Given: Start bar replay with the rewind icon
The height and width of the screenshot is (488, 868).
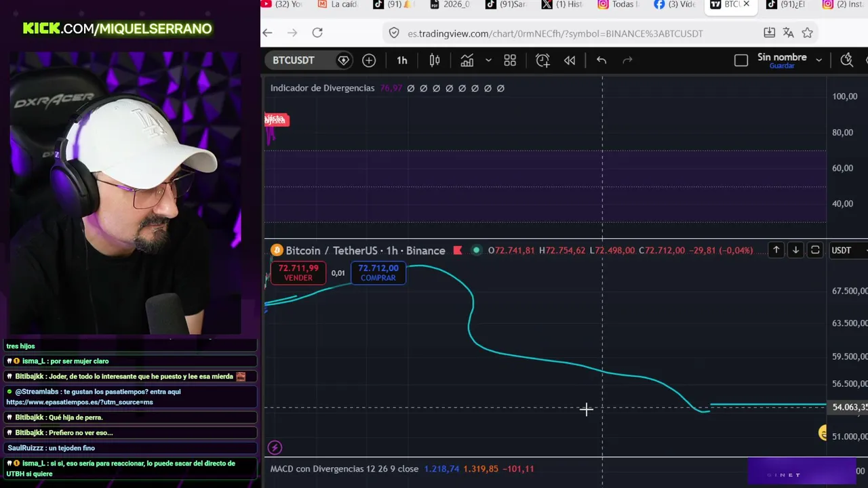Looking at the screenshot, I should pos(570,60).
